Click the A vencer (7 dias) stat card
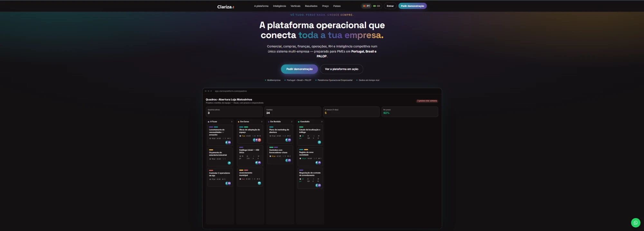The width and height of the screenshot is (644, 231). (x=351, y=112)
